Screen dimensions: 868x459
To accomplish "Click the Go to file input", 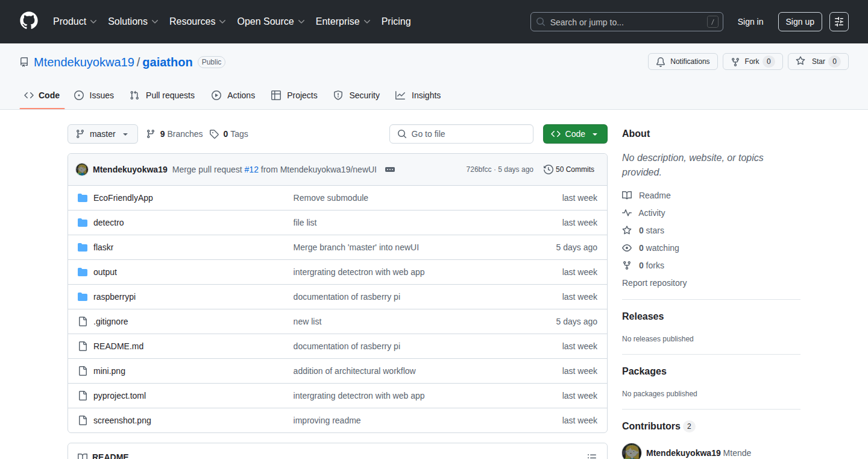I will pyautogui.click(x=461, y=134).
